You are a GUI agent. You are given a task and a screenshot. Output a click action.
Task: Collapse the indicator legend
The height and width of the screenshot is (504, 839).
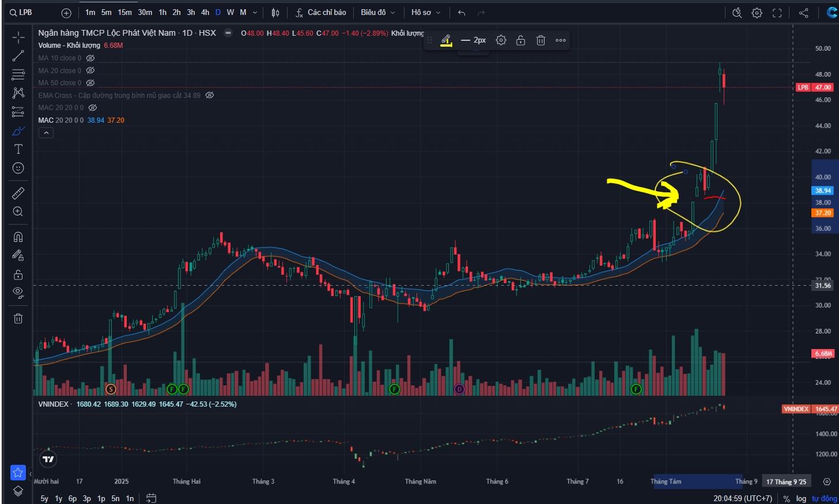click(46, 133)
